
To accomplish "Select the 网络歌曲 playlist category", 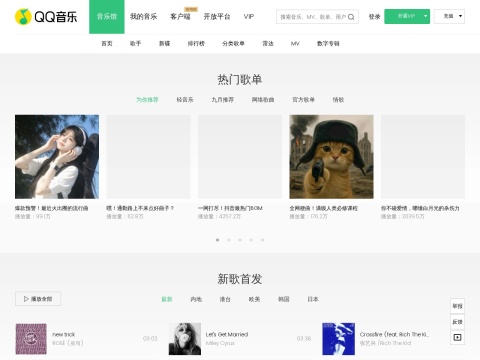I will pos(263,100).
